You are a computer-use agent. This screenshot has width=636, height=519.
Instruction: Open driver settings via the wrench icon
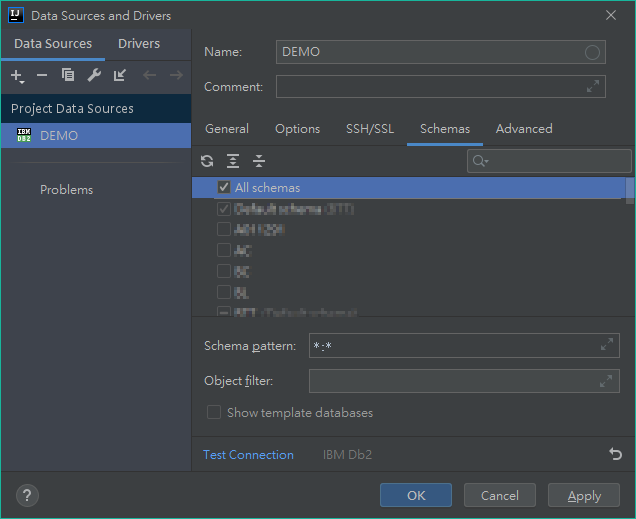click(x=94, y=76)
